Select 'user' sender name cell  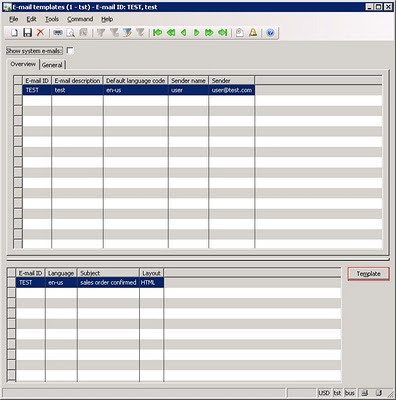[188, 90]
